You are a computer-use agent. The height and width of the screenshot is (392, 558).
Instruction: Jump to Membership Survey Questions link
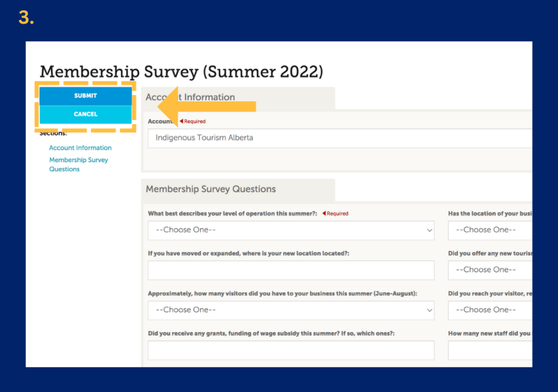click(78, 165)
